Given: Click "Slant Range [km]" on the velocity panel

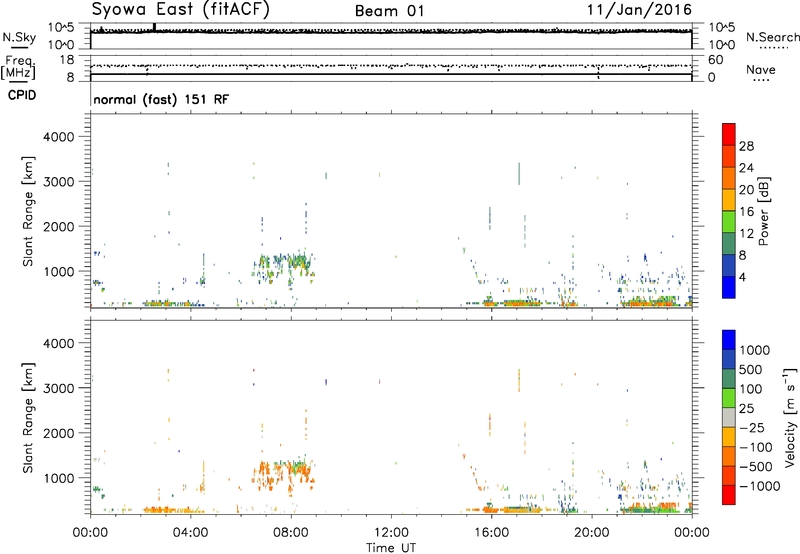Looking at the screenshot, I should pos(28,418).
